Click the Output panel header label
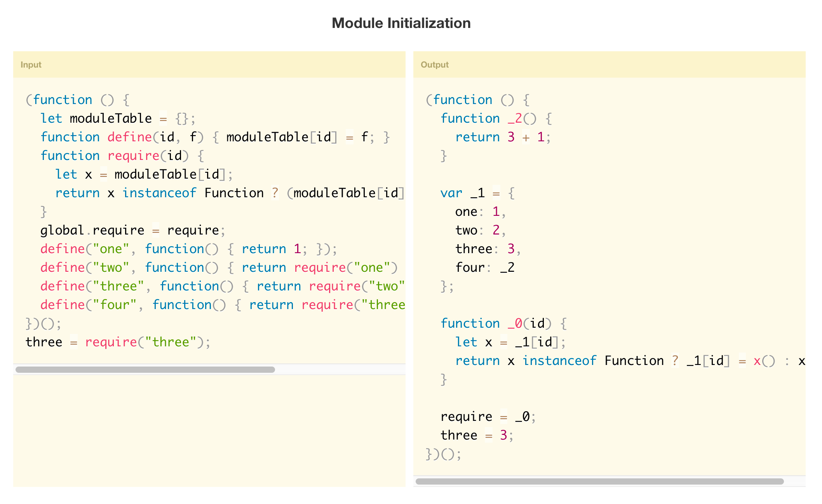The image size is (822, 504). tap(434, 64)
